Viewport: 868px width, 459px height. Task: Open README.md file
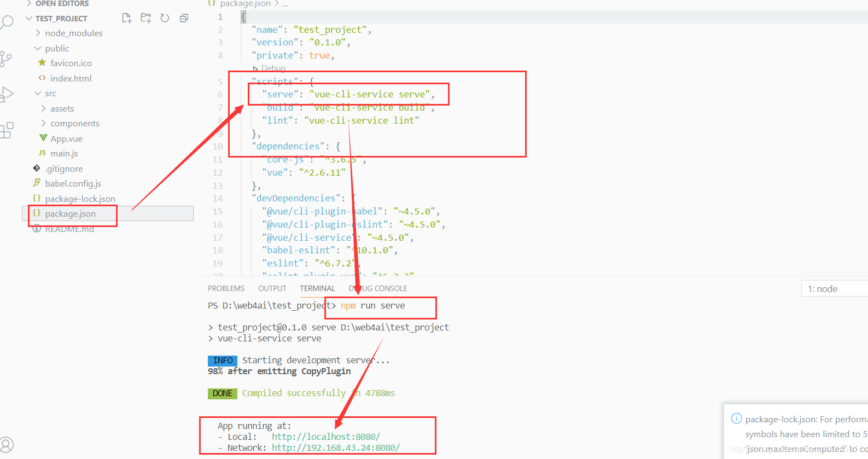69,229
